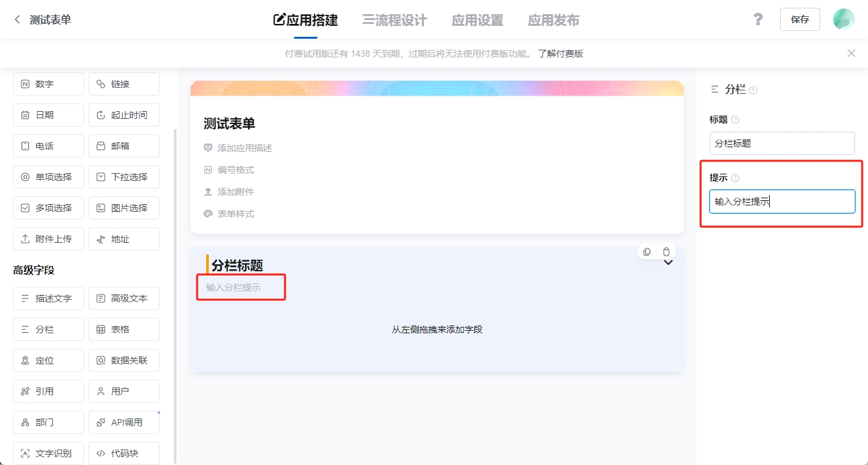Click the trash icon to delete 分栏

(x=666, y=252)
